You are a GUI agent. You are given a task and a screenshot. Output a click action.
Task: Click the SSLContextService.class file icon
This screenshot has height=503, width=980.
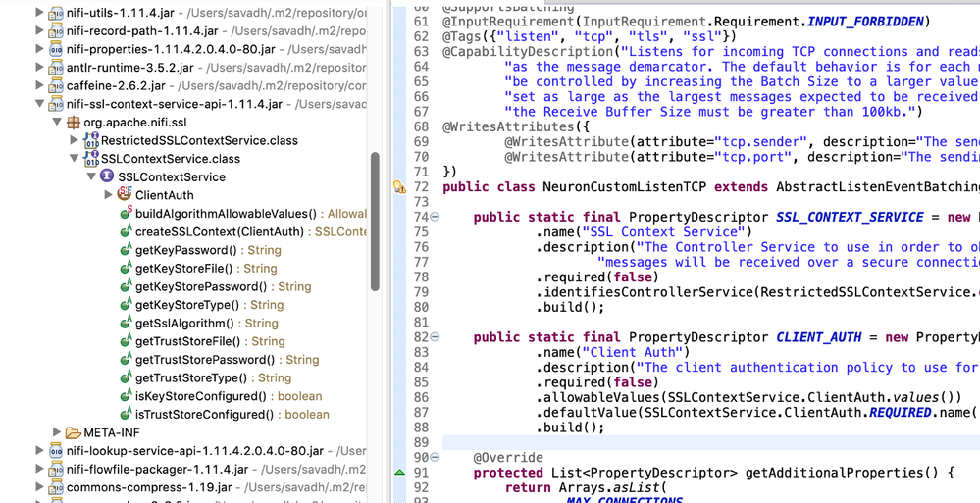click(x=91, y=158)
